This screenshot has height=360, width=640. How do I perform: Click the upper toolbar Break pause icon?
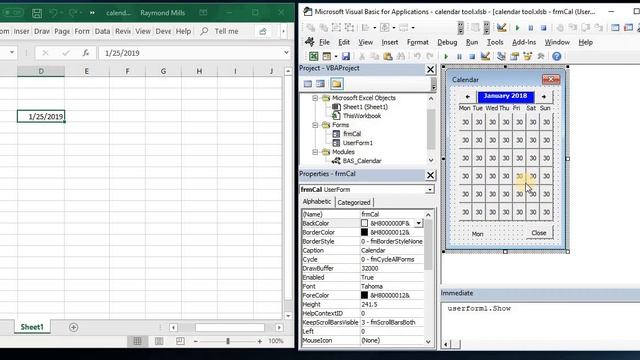531,28
